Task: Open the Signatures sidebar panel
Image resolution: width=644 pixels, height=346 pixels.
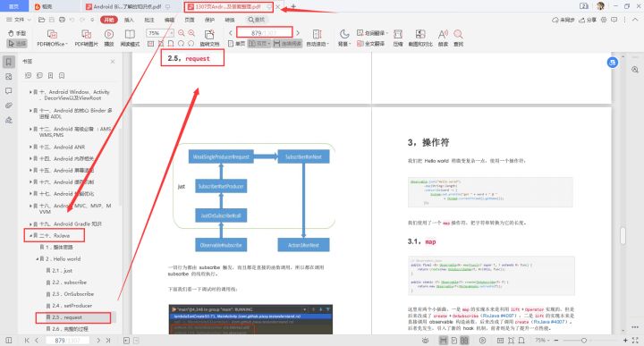Action: point(9,121)
